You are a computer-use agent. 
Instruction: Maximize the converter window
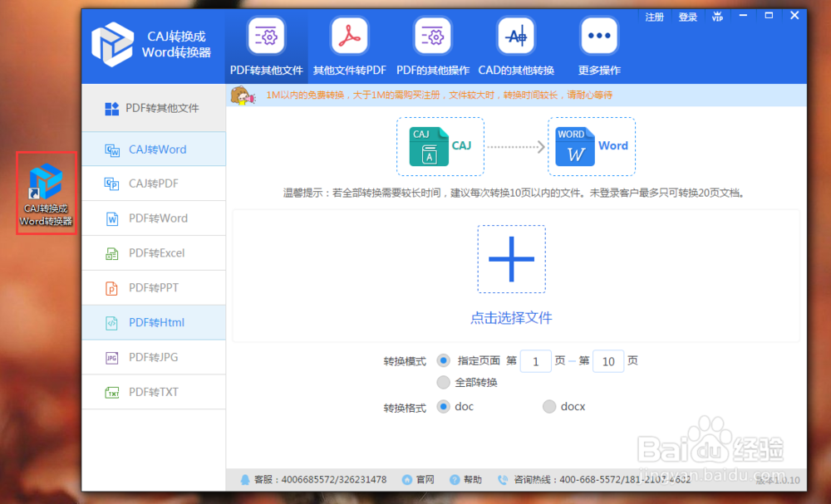click(769, 15)
